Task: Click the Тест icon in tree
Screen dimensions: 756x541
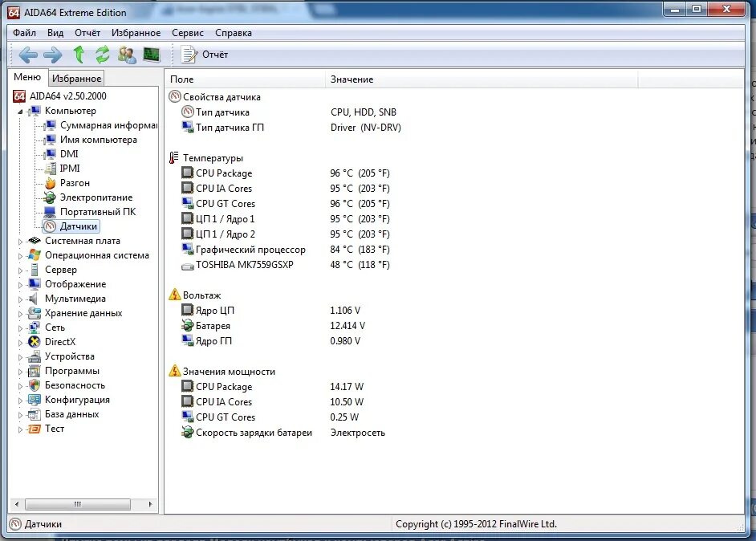Action: (x=35, y=429)
